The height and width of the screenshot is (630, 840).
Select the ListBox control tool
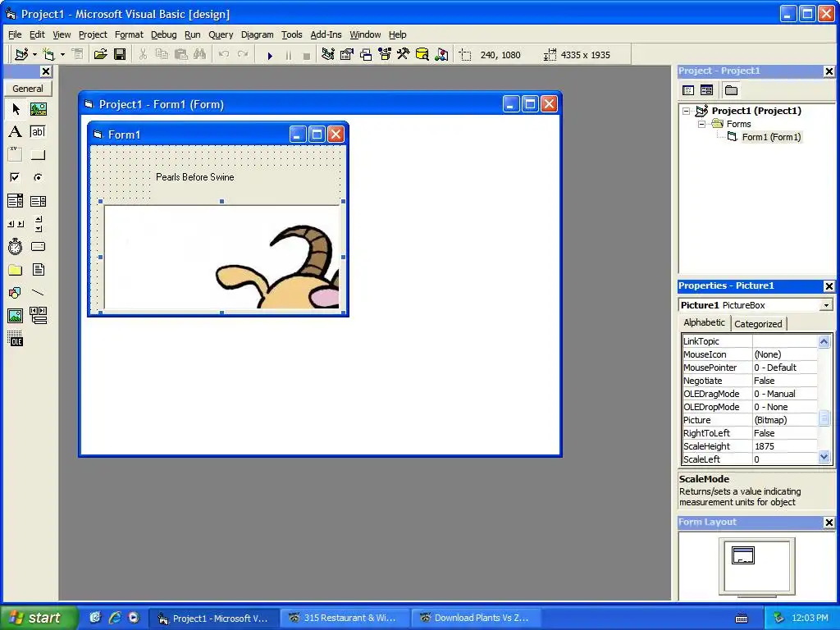[x=38, y=201]
